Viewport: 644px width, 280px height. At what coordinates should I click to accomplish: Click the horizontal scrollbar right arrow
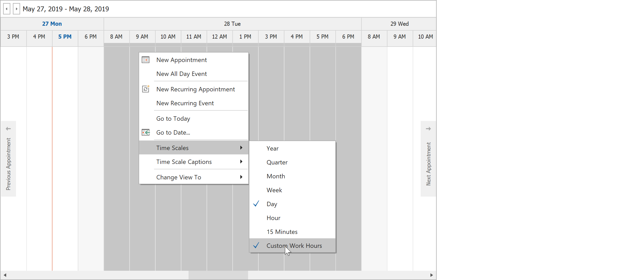(431, 275)
